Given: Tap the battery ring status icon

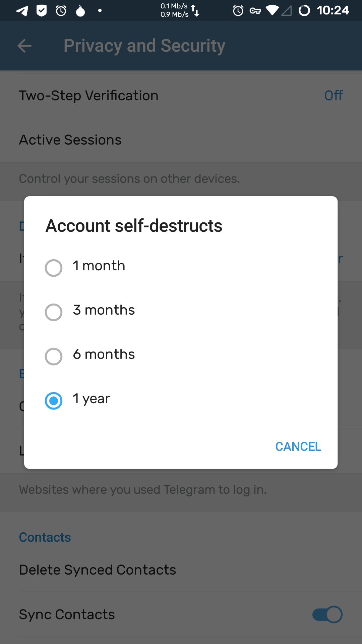Looking at the screenshot, I should [304, 11].
